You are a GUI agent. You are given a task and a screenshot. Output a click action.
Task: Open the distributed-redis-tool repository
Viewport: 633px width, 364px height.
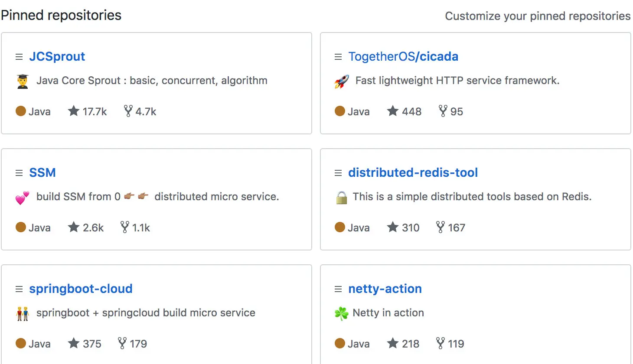click(413, 173)
